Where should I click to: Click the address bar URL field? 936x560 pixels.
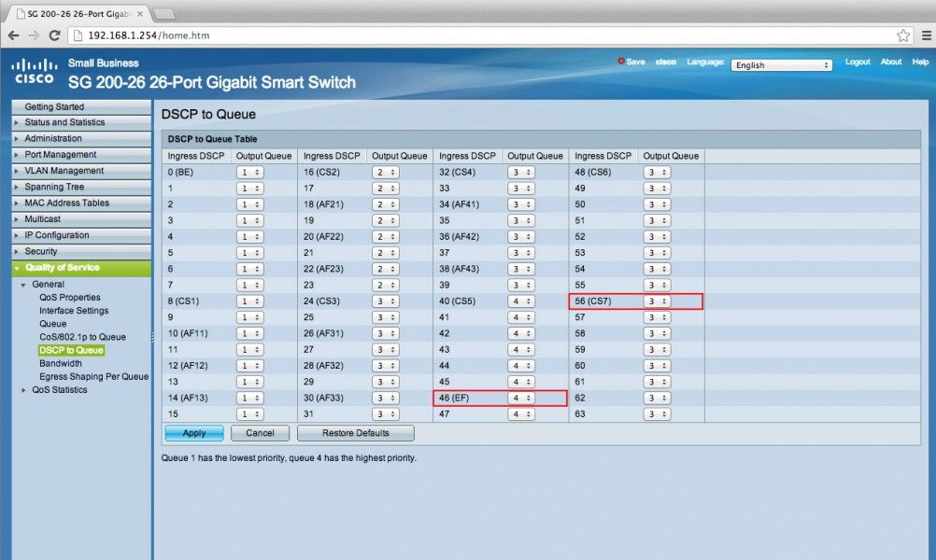pyautogui.click(x=467, y=35)
